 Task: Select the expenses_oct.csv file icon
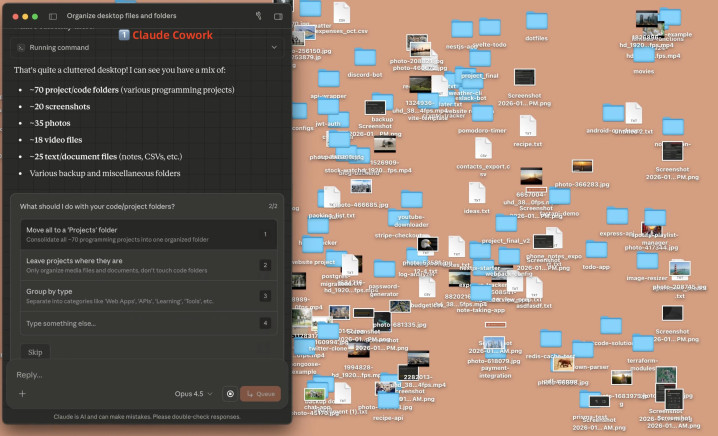tap(341, 13)
